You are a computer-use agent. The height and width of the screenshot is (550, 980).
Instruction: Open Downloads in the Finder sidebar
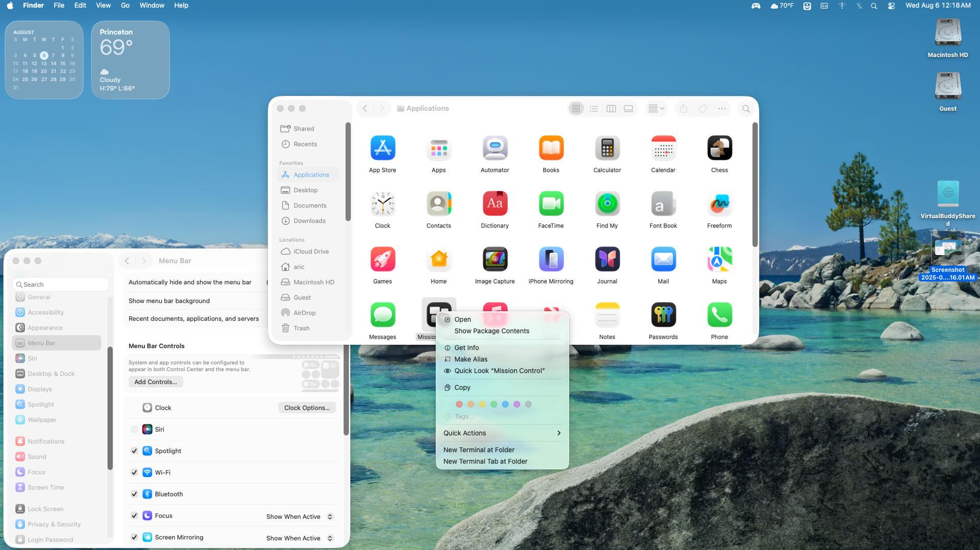(x=309, y=221)
